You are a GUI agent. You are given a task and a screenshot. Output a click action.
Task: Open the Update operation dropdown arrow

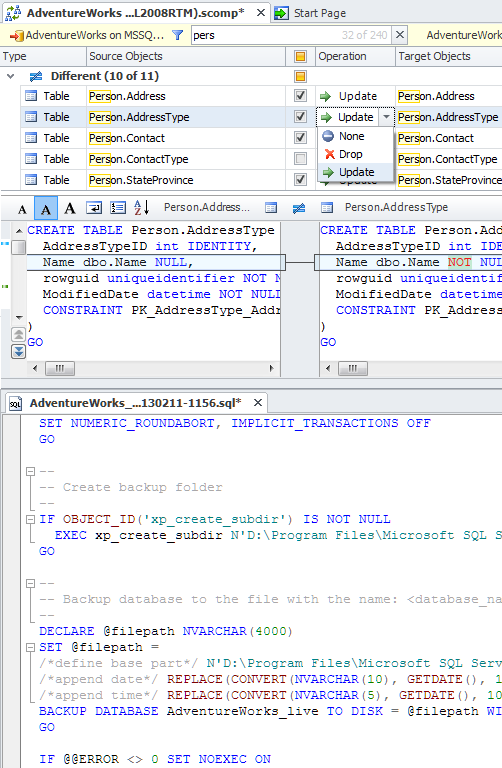(x=386, y=117)
